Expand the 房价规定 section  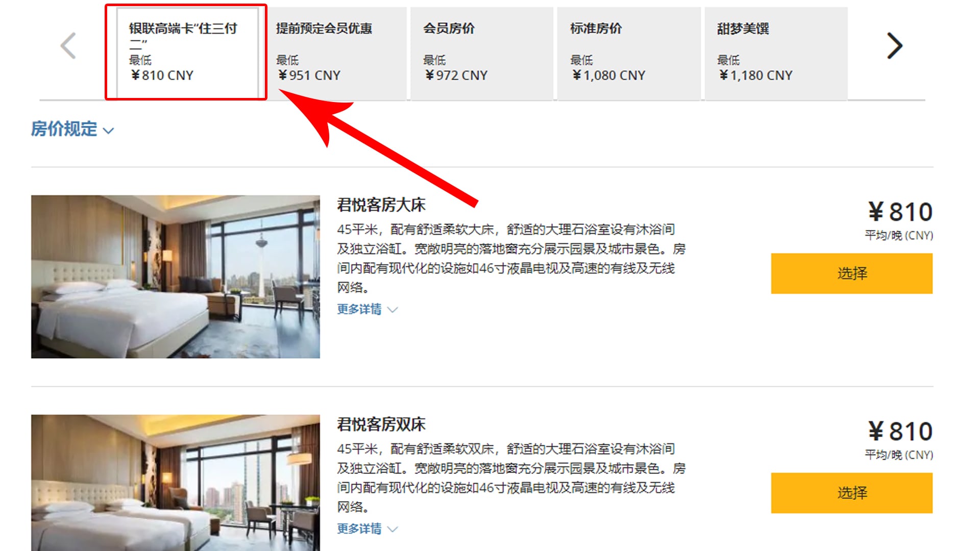[x=72, y=129]
